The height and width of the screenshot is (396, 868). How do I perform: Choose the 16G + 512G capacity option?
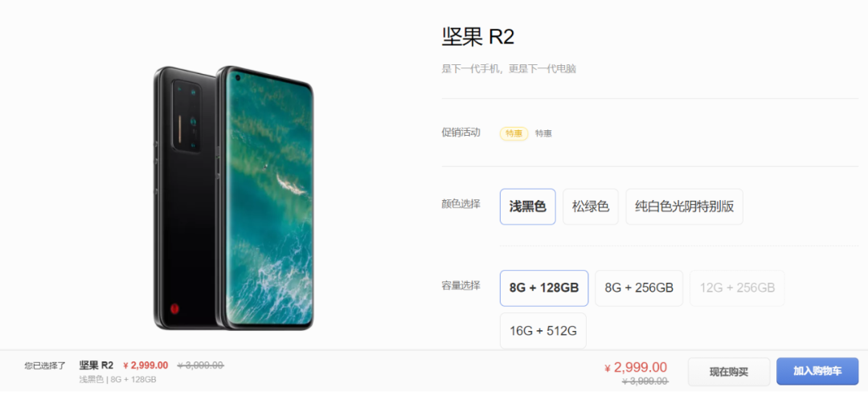point(543,331)
